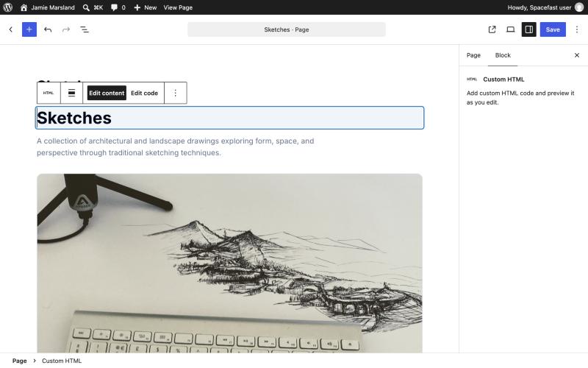The image size is (588, 368).
Task: Open the New content menu
Action: click(x=145, y=7)
